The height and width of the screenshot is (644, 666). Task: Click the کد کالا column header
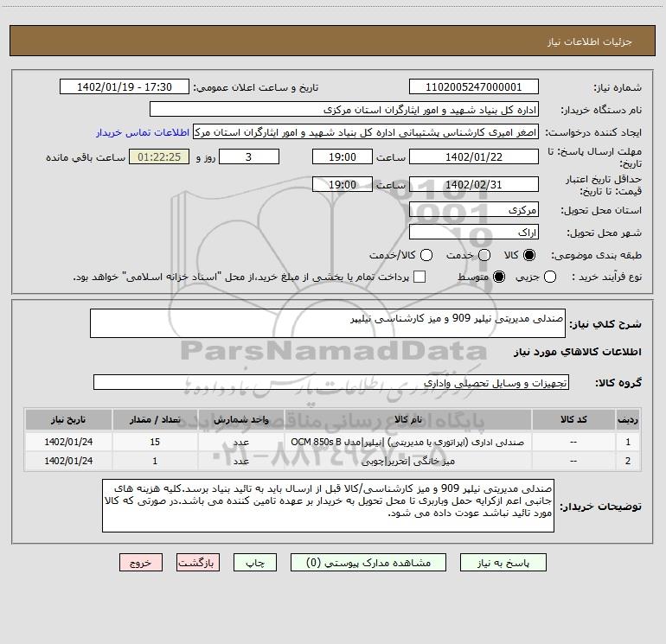[573, 419]
